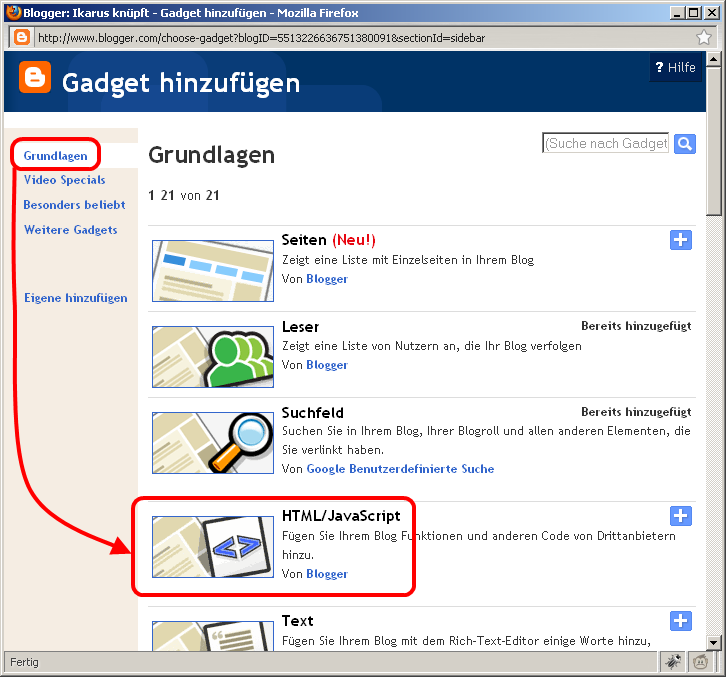The image size is (726, 677).
Task: Add the Text gadget with plus icon
Action: click(681, 621)
